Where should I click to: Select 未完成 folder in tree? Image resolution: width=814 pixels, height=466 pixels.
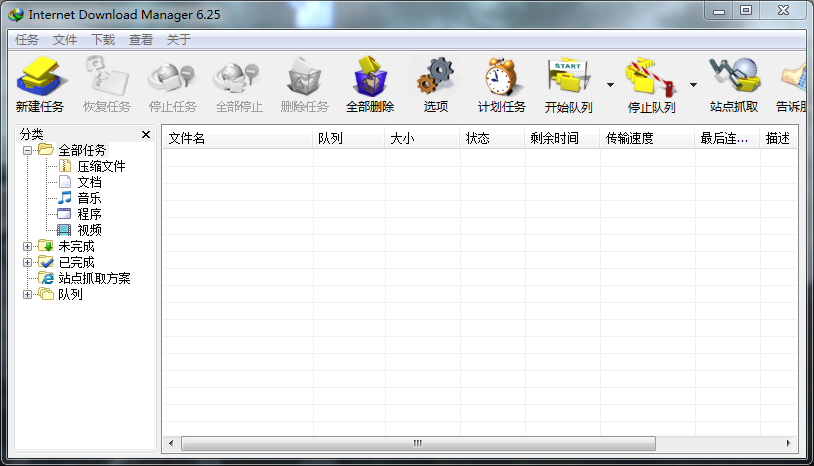pyautogui.click(x=76, y=246)
